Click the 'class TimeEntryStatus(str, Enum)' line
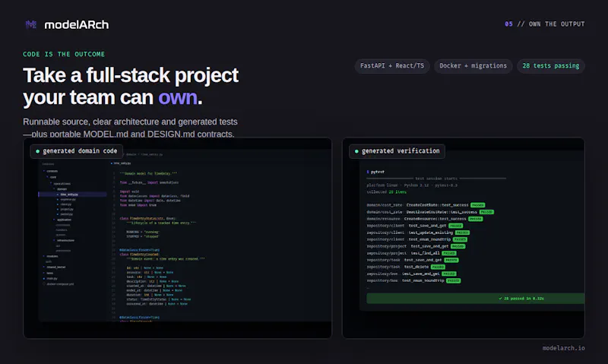The height and width of the screenshot is (364, 608). [x=147, y=219]
